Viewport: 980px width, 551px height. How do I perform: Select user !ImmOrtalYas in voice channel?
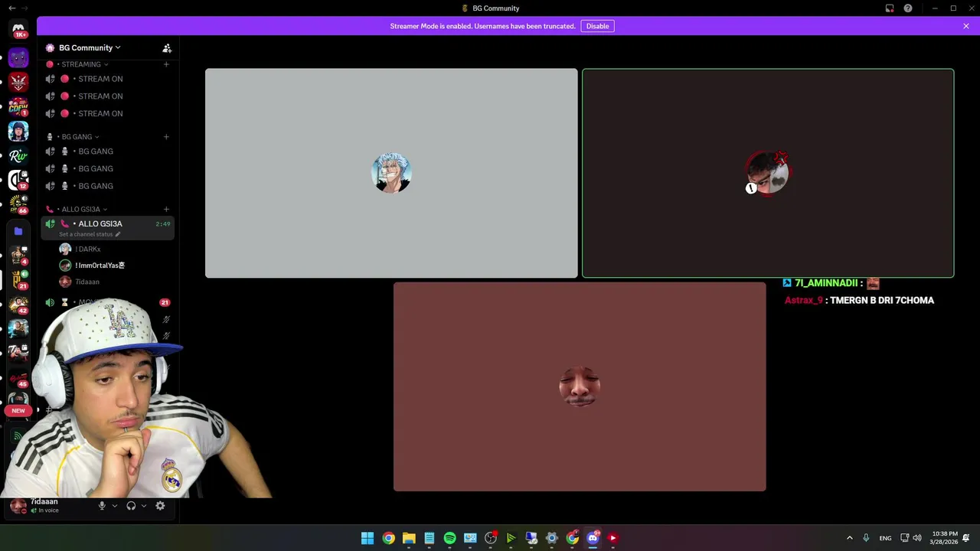100,266
